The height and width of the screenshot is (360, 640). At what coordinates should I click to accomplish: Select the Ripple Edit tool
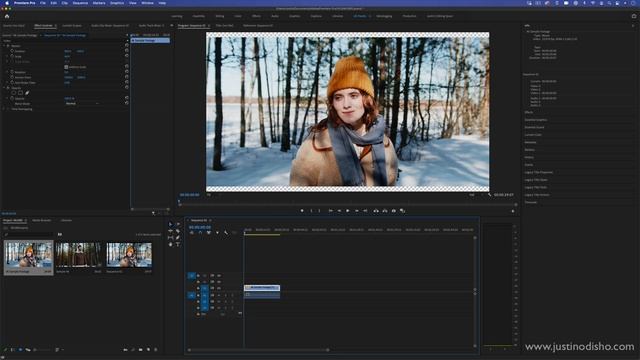tap(171, 231)
